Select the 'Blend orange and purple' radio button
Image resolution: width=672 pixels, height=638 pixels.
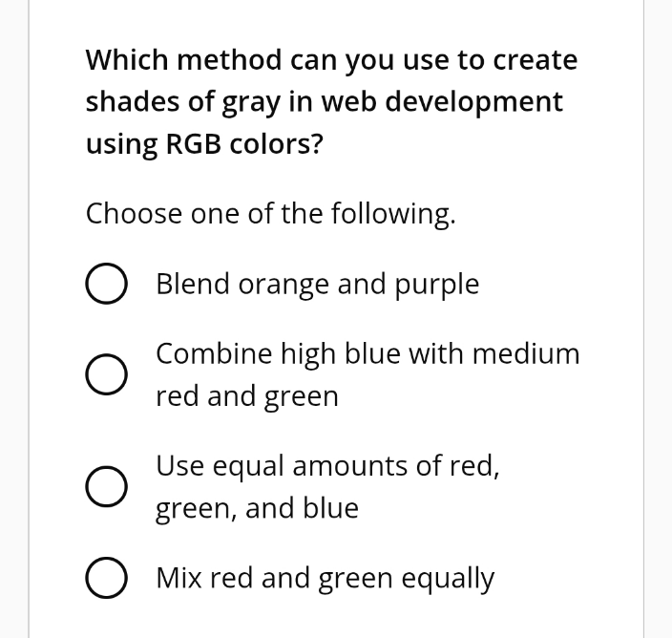pyautogui.click(x=107, y=285)
